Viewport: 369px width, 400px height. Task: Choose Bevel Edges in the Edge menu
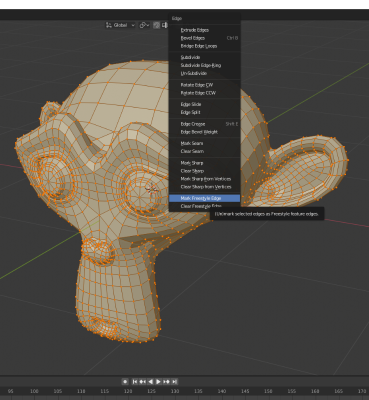(205, 38)
